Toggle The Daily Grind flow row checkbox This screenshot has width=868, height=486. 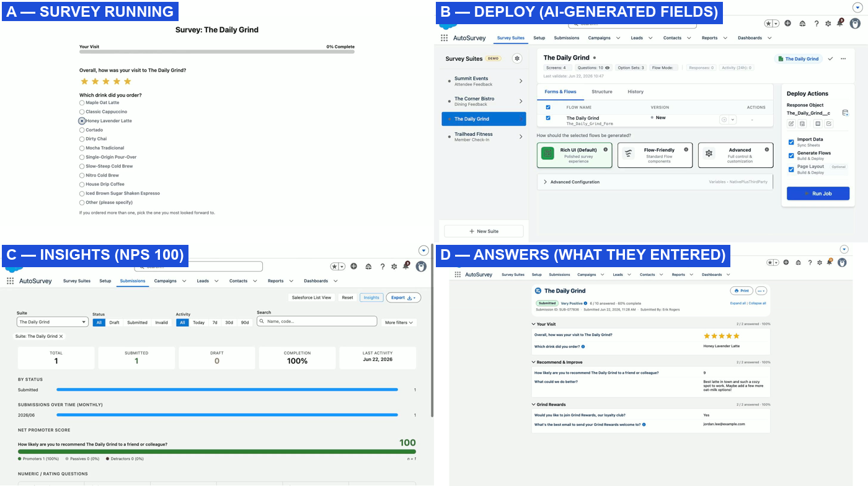pyautogui.click(x=547, y=118)
